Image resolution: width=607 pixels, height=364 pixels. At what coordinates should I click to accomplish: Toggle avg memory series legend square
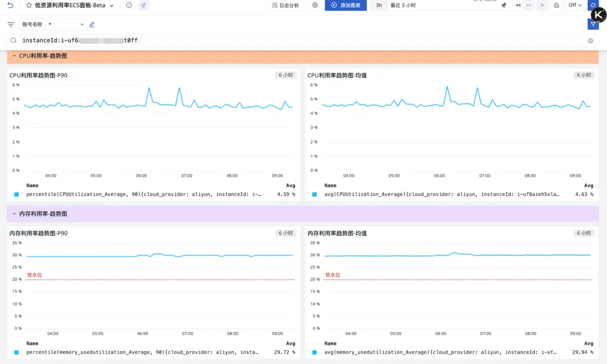point(315,352)
